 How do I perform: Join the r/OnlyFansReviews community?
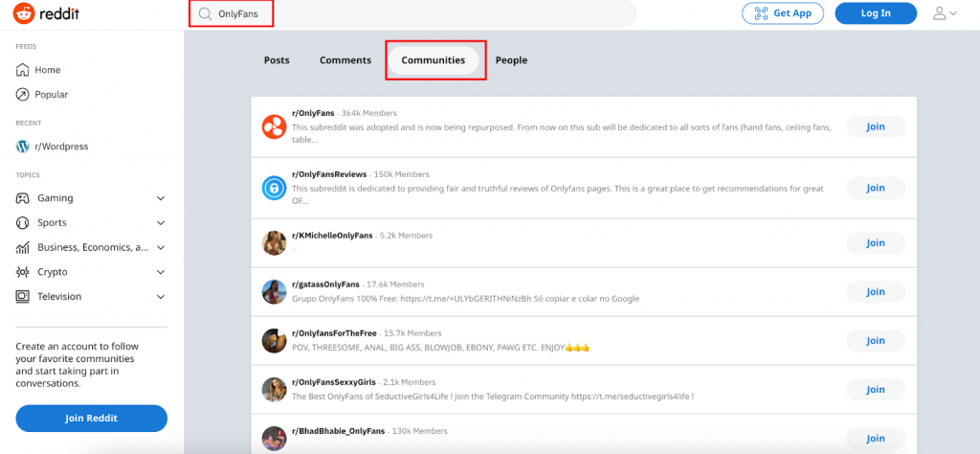pyautogui.click(x=876, y=189)
